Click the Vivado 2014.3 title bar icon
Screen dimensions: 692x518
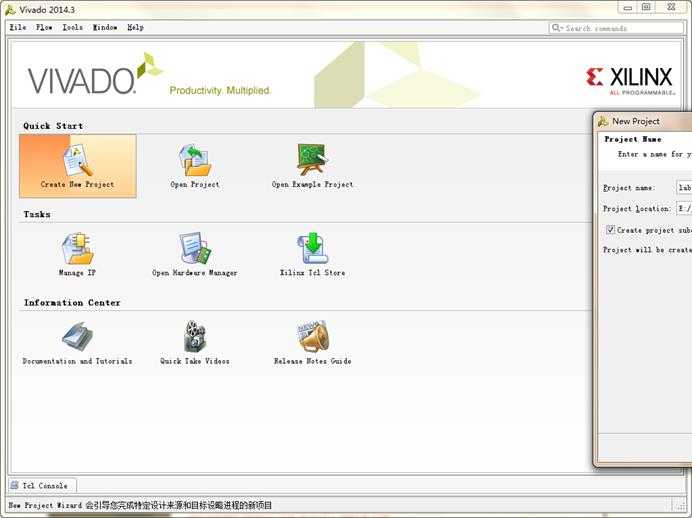(10, 9)
